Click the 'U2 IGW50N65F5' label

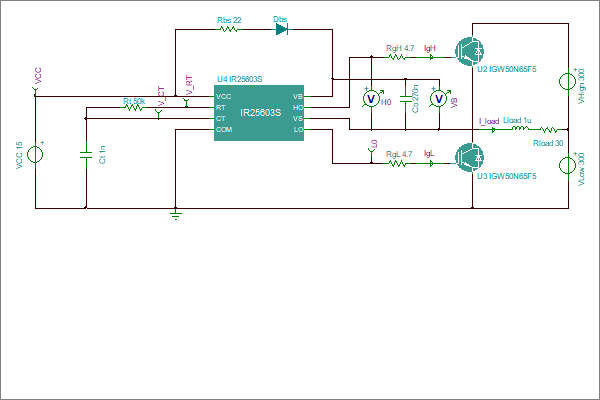pyautogui.click(x=507, y=69)
